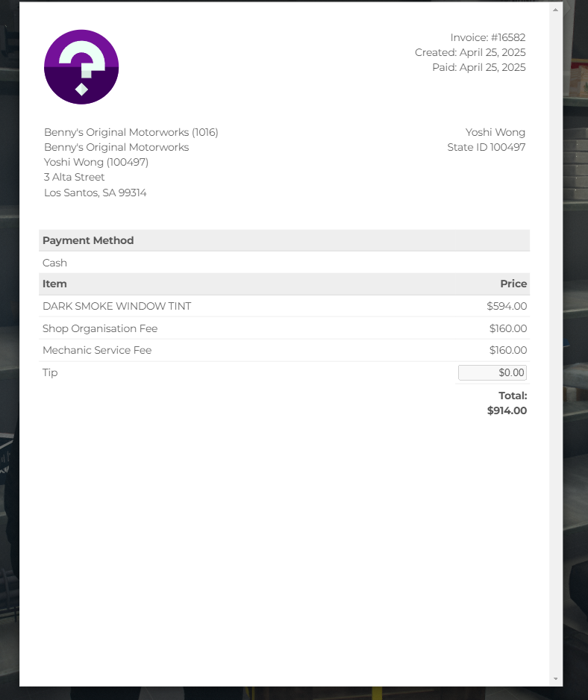Click the 3 Alta Street address line
The image size is (588, 700).
pyautogui.click(x=74, y=177)
